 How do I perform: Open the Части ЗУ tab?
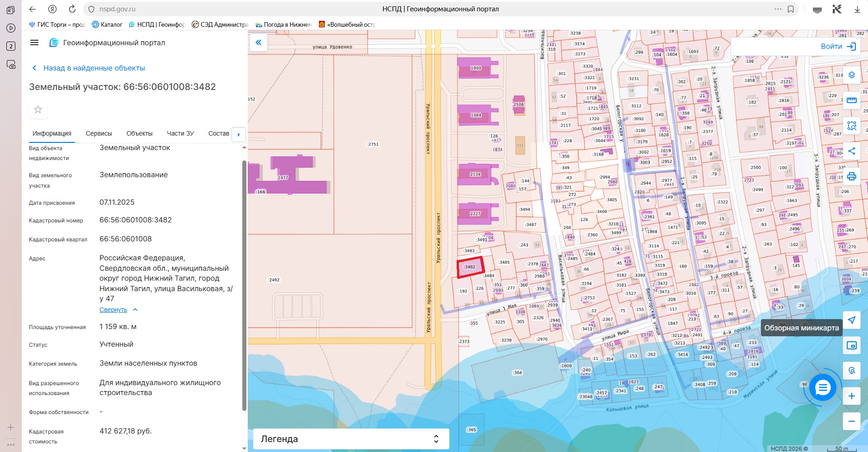(180, 133)
